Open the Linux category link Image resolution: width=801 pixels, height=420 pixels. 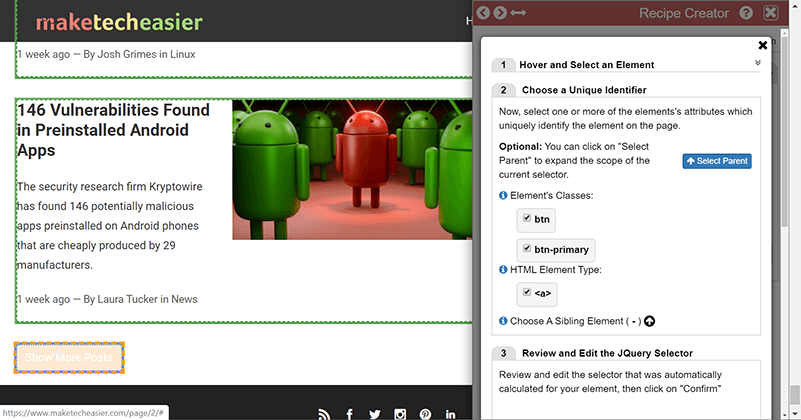point(183,54)
